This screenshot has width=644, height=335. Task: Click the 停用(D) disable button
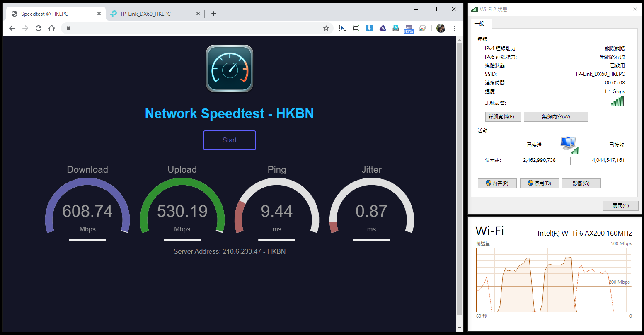click(x=540, y=183)
